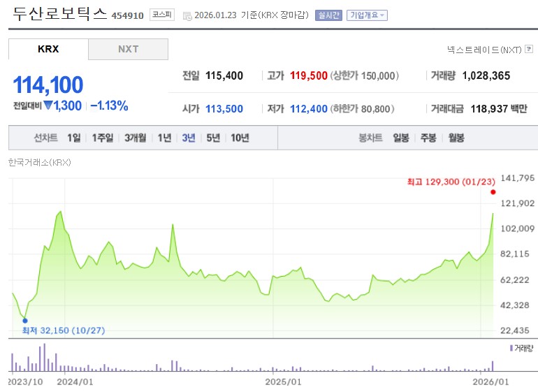
Task: Click the blue 최저 point on the chart
Action: click(25, 321)
